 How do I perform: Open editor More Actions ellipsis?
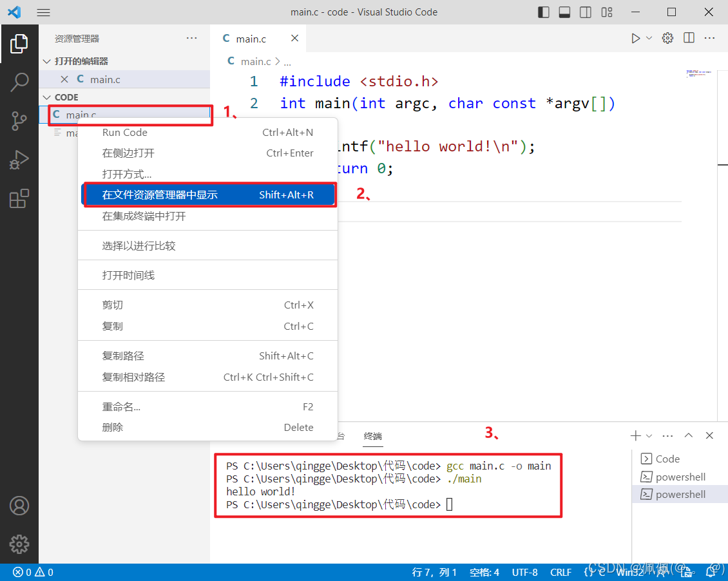710,38
